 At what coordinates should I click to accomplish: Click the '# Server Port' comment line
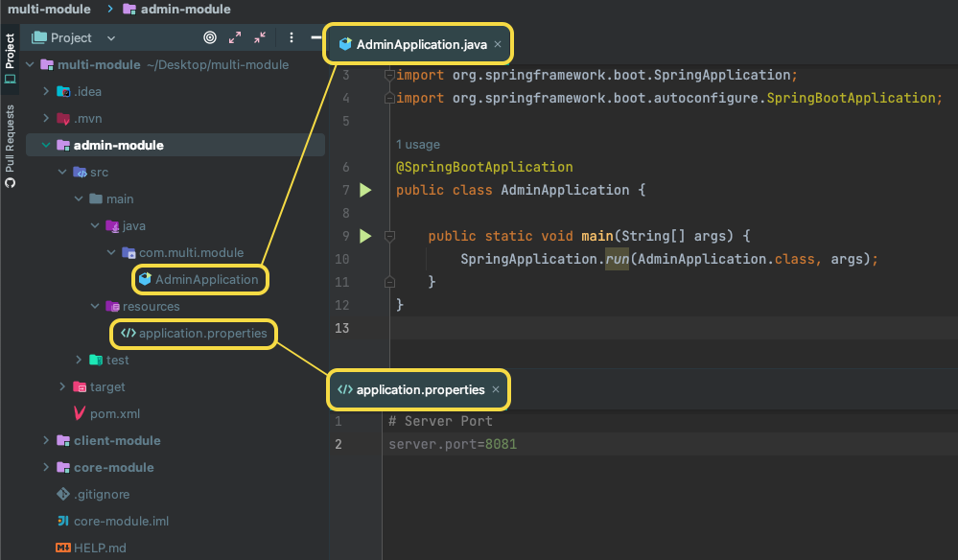point(440,421)
